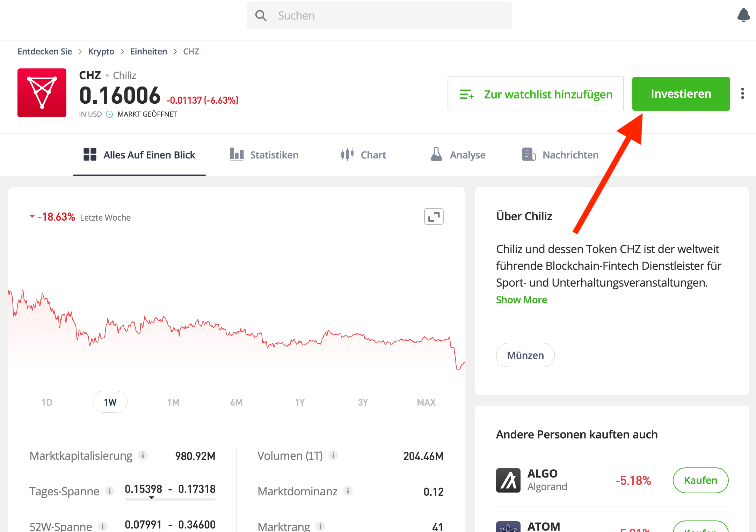The height and width of the screenshot is (532, 756).
Task: Select the MAX chart range
Action: click(426, 402)
